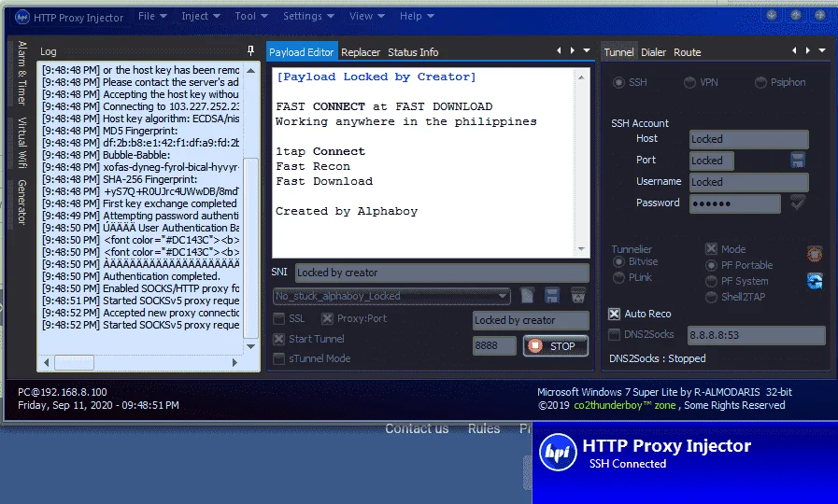Click the password checkmark icon

[798, 203]
